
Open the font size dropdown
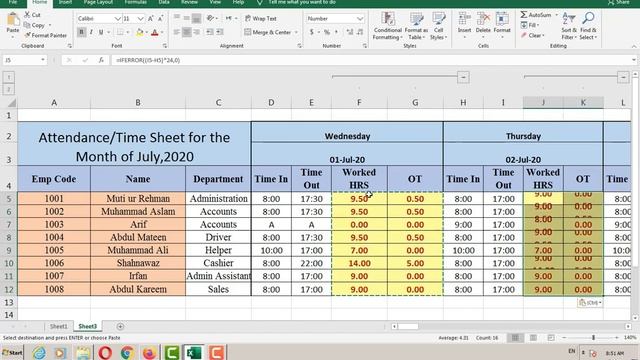coord(140,19)
